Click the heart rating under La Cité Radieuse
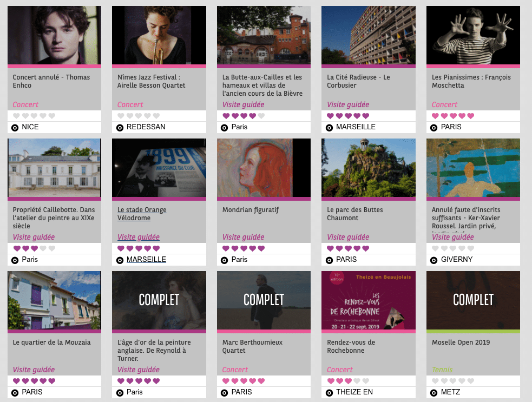The height and width of the screenshot is (402, 532). coord(348,116)
